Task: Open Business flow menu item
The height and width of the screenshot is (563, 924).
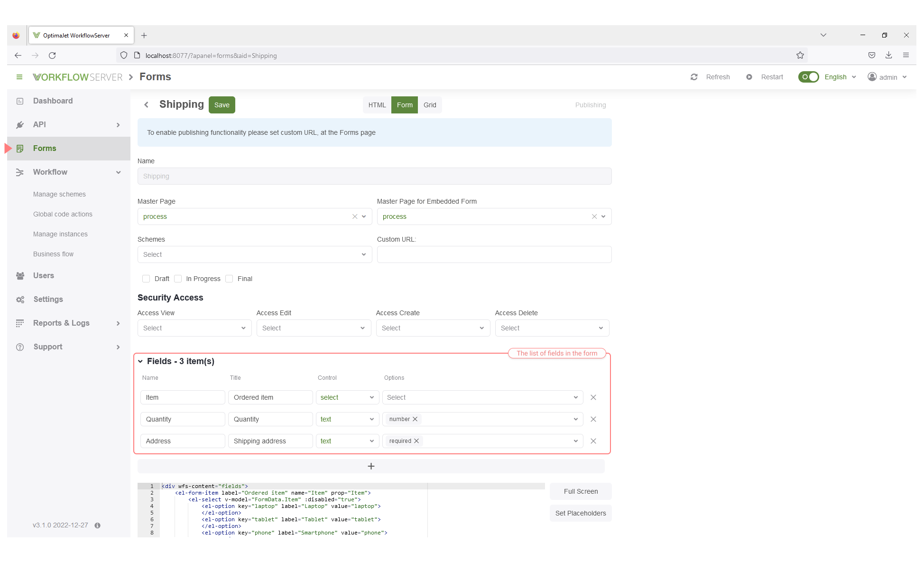Action: [x=53, y=254]
